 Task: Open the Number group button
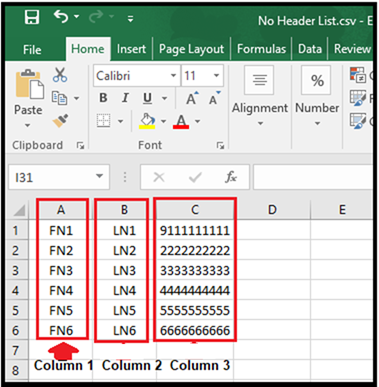317,96
